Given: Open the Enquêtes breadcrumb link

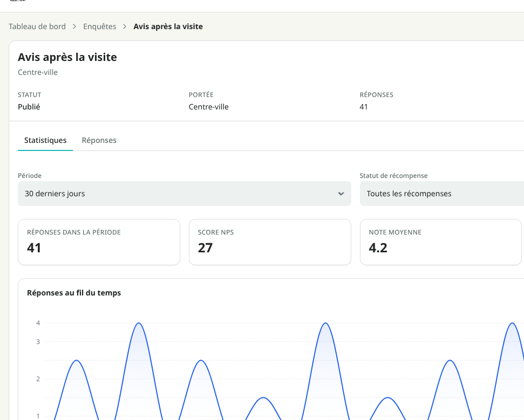Looking at the screenshot, I should 100,26.
